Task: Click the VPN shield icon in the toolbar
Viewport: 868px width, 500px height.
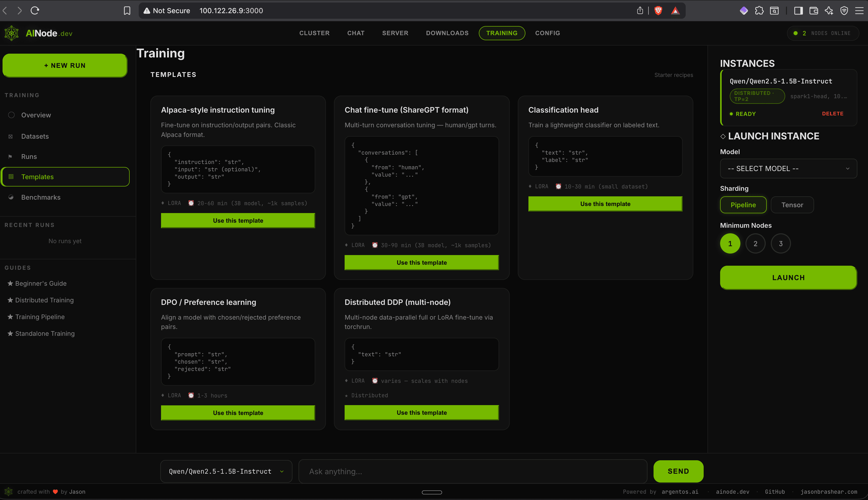Action: 844,11
